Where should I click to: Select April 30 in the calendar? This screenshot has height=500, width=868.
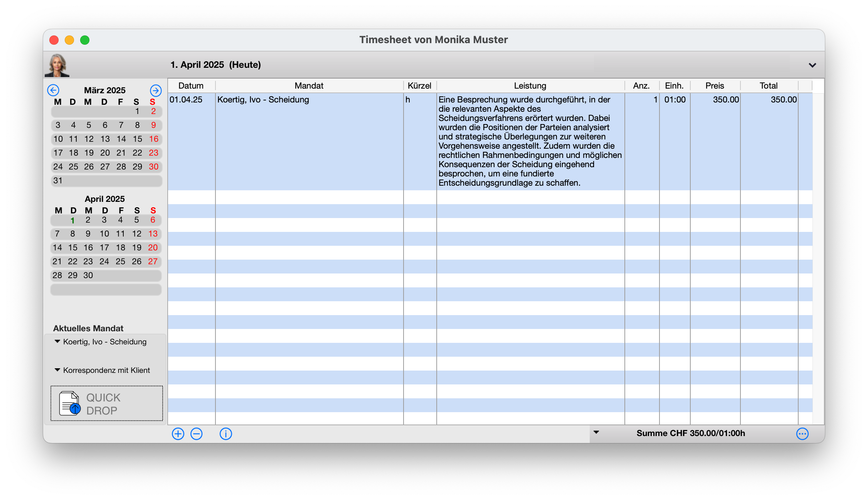88,275
